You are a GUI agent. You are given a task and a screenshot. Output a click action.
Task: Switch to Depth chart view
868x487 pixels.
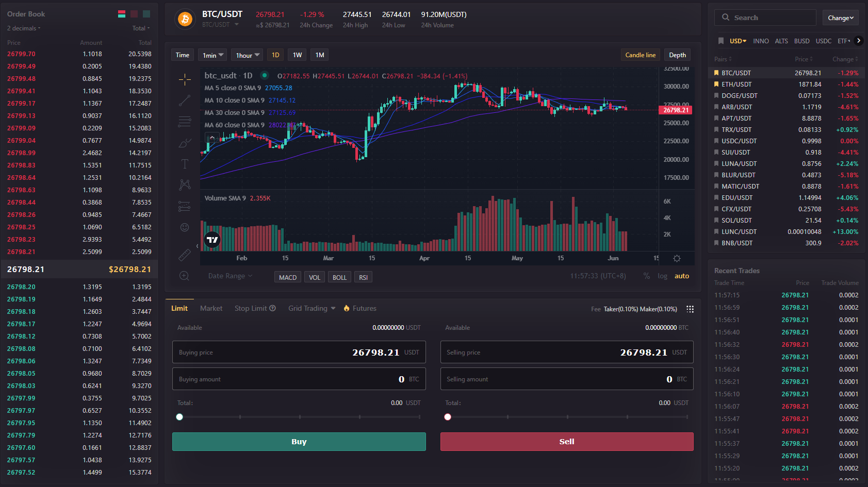pyautogui.click(x=678, y=55)
